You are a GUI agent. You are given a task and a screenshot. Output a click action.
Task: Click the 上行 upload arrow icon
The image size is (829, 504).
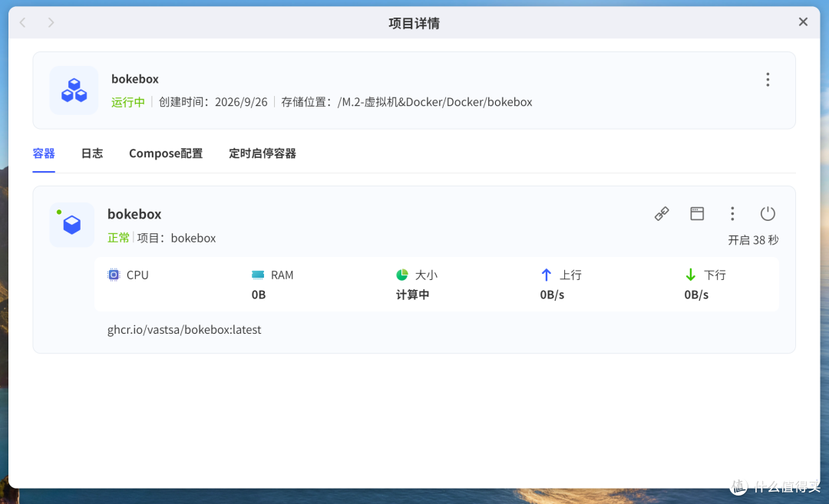pyautogui.click(x=547, y=275)
